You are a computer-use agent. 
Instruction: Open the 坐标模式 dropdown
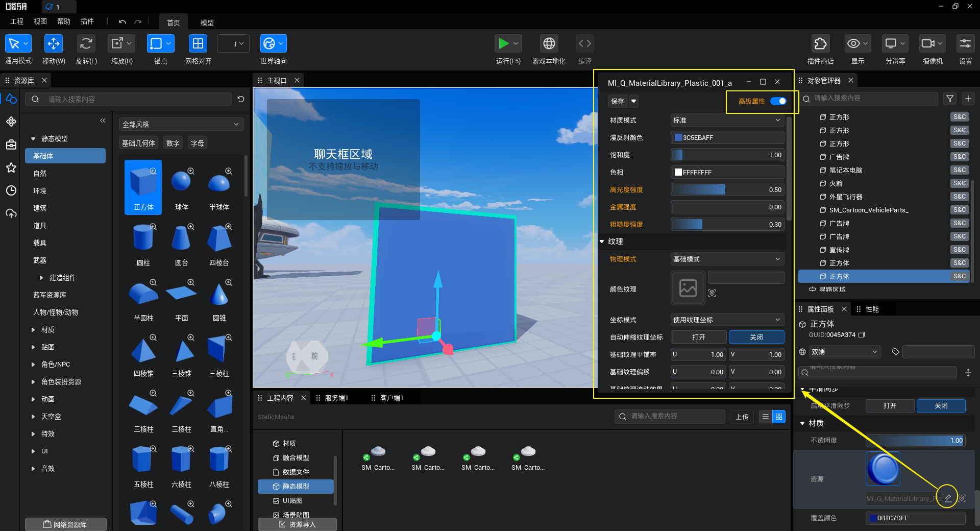pos(727,320)
